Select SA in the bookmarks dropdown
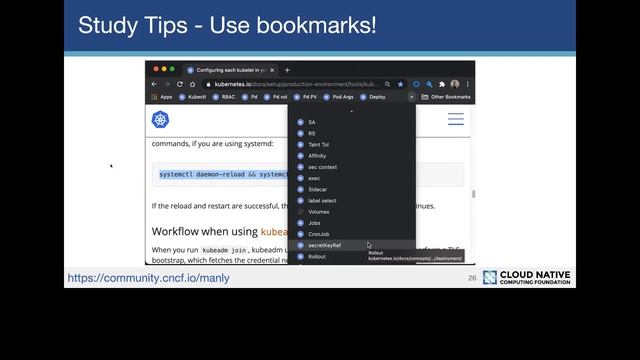640x360 pixels. (x=351, y=122)
